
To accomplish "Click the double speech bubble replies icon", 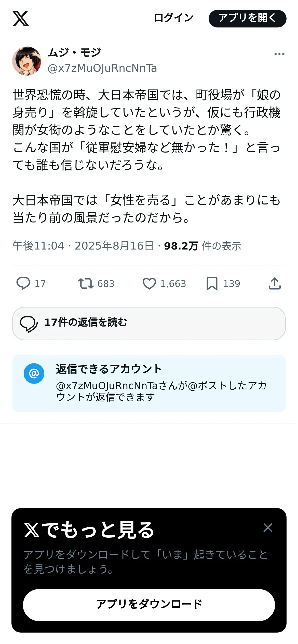I will [x=29, y=324].
